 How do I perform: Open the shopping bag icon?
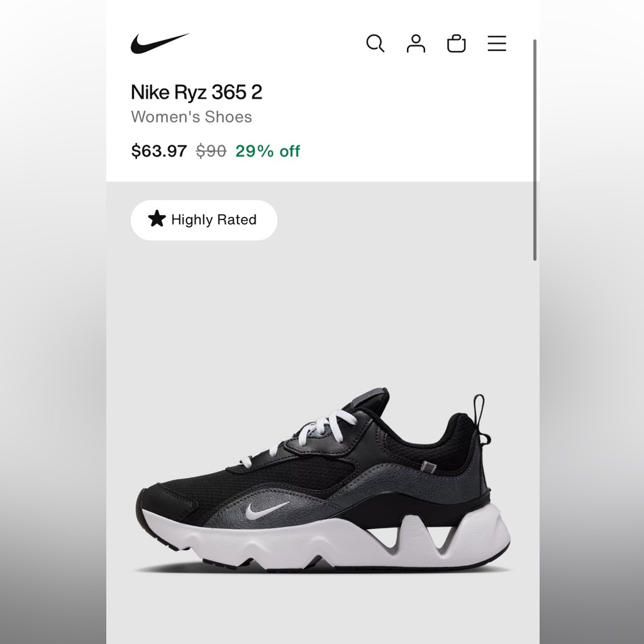(457, 43)
